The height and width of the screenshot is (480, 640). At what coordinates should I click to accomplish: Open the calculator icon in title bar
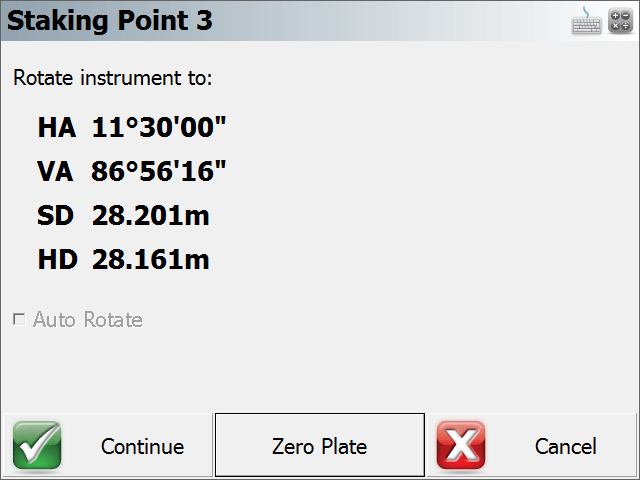[x=620, y=21]
